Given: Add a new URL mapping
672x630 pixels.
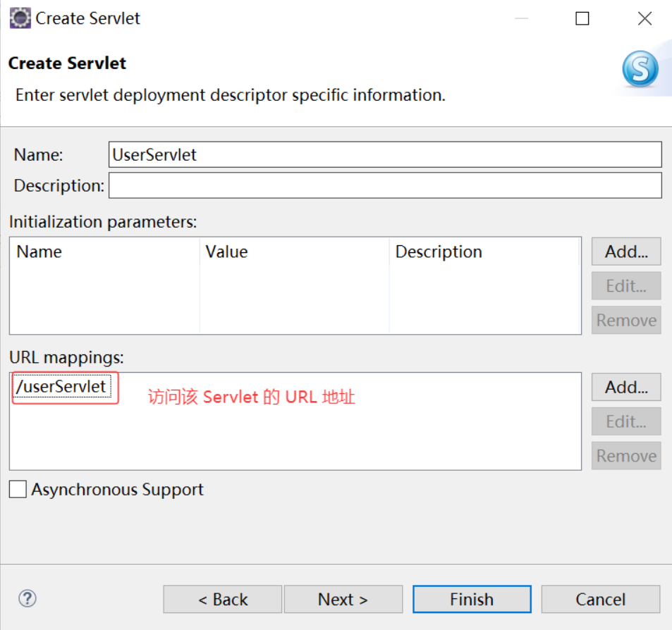Looking at the screenshot, I should (626, 387).
